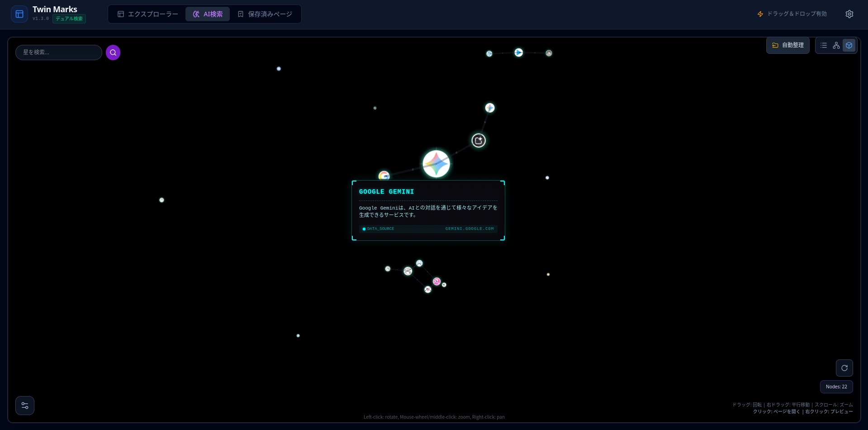
Task: Click the refresh graph button
Action: 844,368
